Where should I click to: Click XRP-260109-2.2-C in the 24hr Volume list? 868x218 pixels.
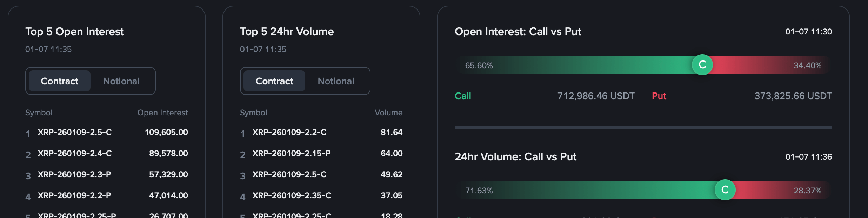(x=289, y=132)
